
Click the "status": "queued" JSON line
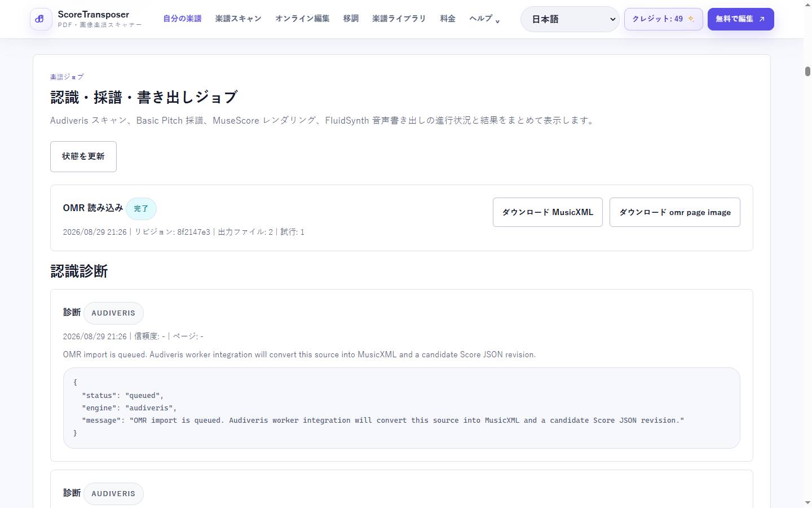(x=122, y=396)
